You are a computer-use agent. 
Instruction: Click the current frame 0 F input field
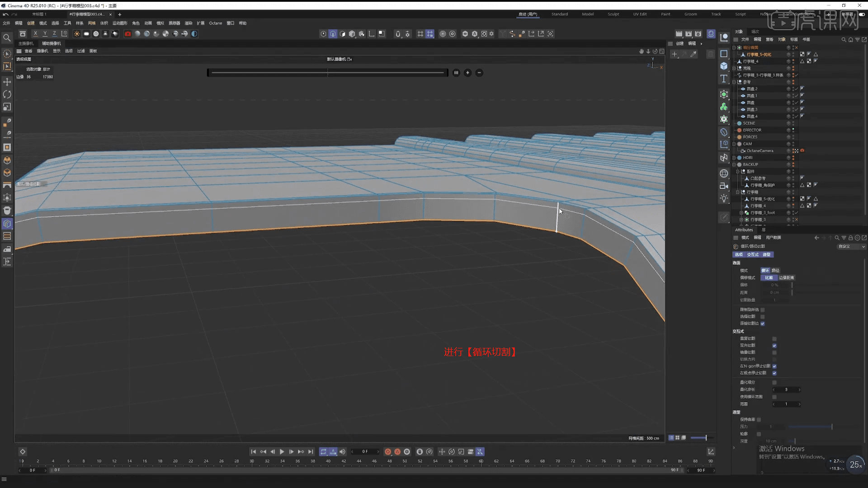pyautogui.click(x=365, y=452)
